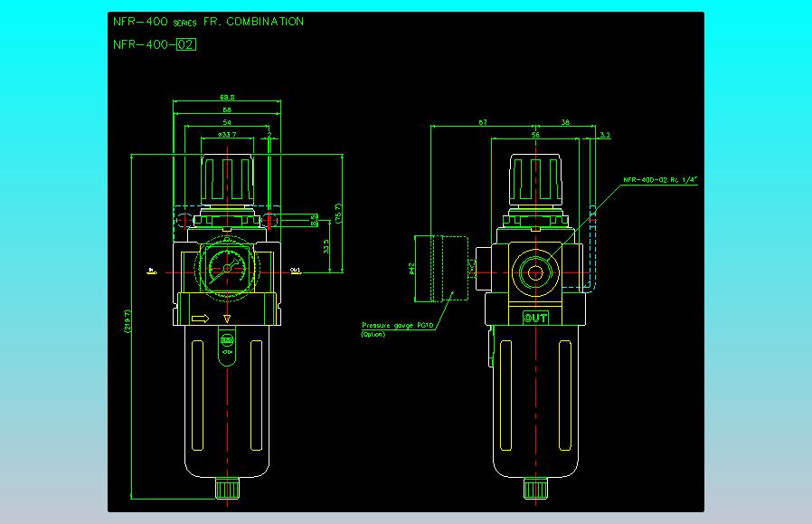
Task: Click the downward triangle drain symbol
Action: pyautogui.click(x=228, y=319)
